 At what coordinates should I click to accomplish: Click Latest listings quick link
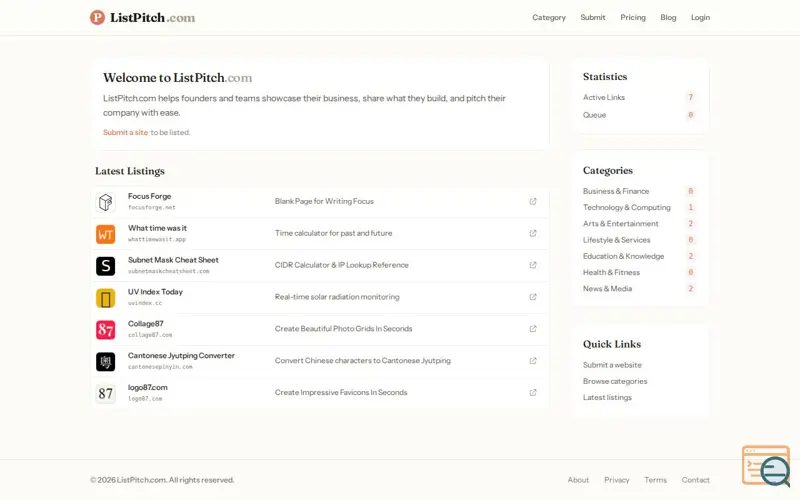[x=607, y=398]
